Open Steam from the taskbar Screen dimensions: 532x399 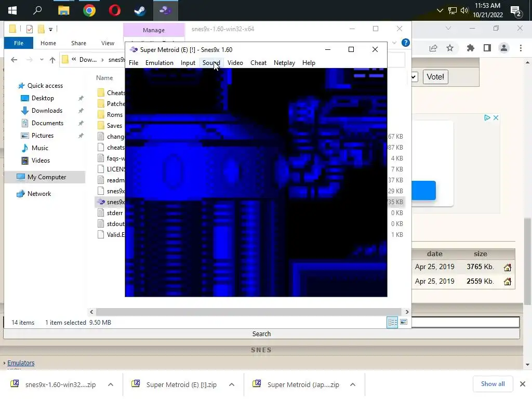140,10
